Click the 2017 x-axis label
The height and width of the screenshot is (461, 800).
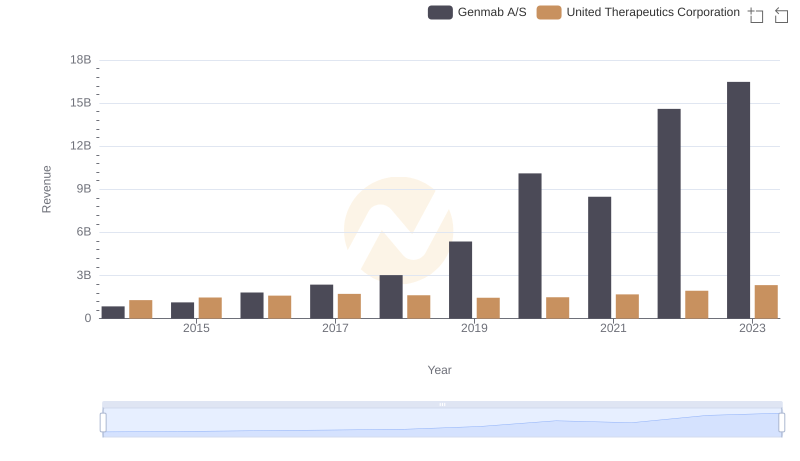coord(335,328)
